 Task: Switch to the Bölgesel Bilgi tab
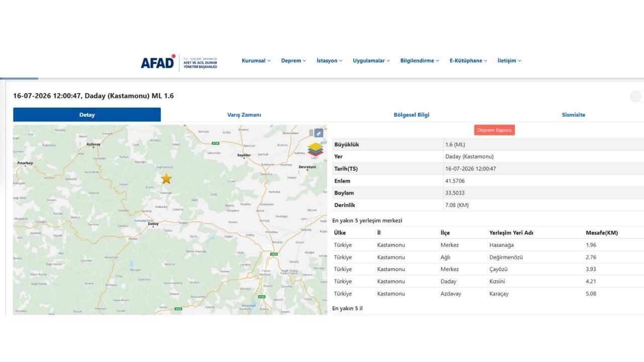coord(412,115)
